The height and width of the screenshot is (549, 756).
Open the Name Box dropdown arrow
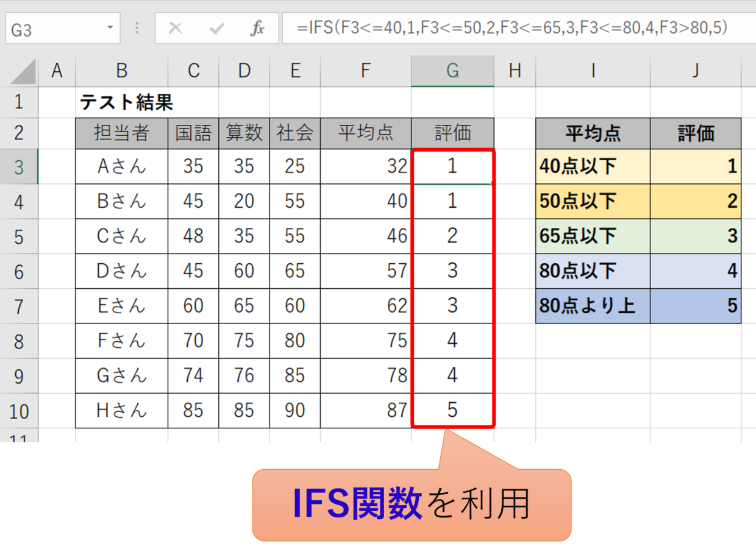pyautogui.click(x=110, y=28)
